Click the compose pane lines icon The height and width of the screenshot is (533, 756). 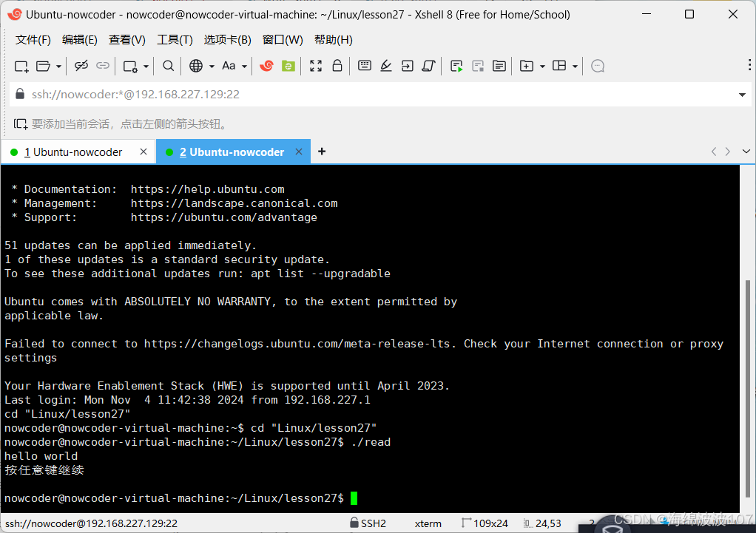point(499,66)
